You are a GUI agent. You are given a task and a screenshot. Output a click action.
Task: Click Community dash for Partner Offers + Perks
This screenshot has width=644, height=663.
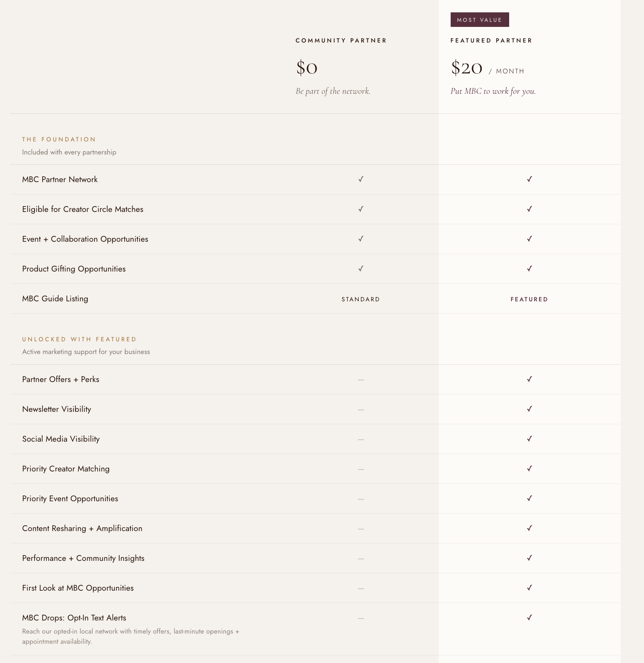coord(361,380)
